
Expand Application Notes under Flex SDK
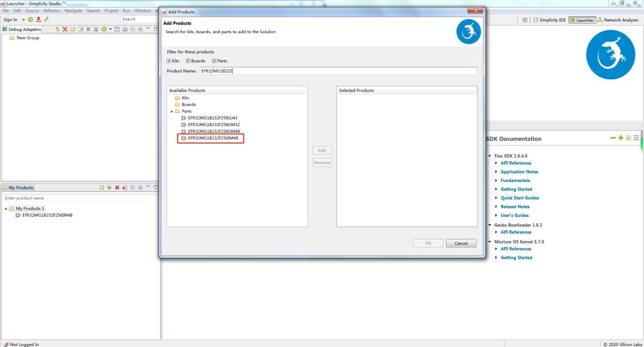(x=496, y=172)
